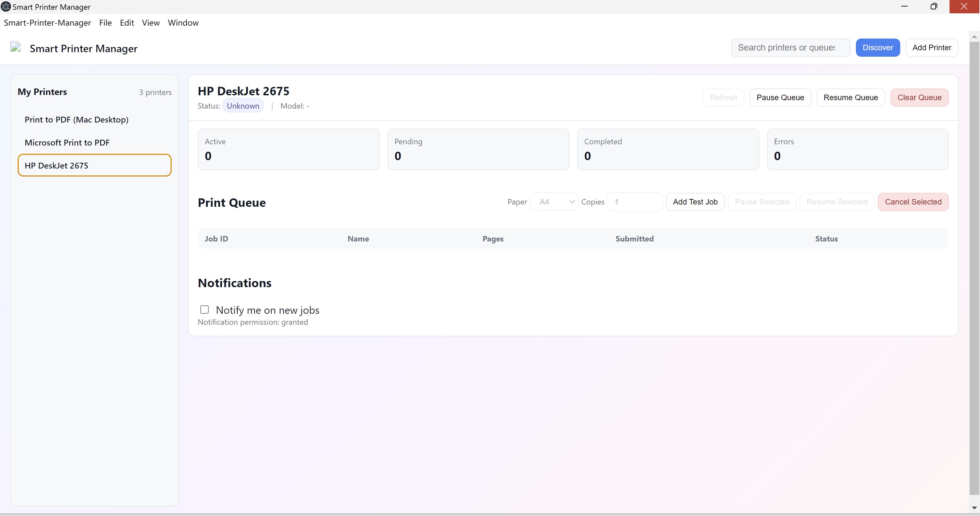Viewport: 980px width, 516px height.
Task: Click the Pause Selected button
Action: click(x=762, y=202)
